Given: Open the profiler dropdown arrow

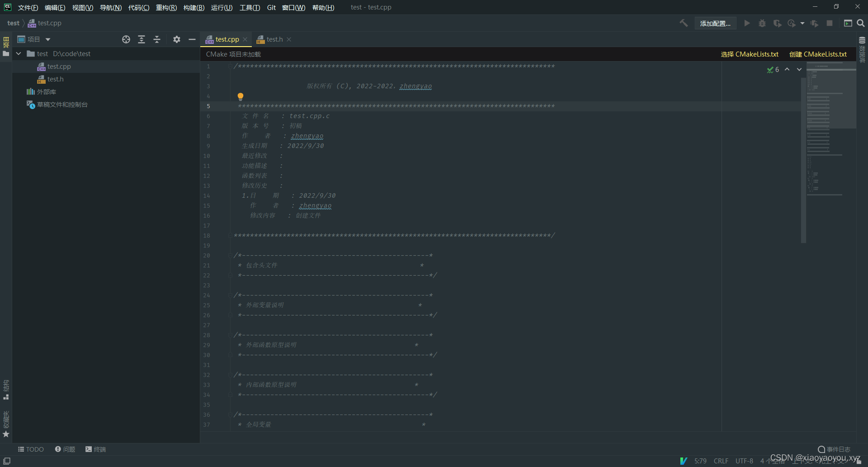Looking at the screenshot, I should coord(802,23).
